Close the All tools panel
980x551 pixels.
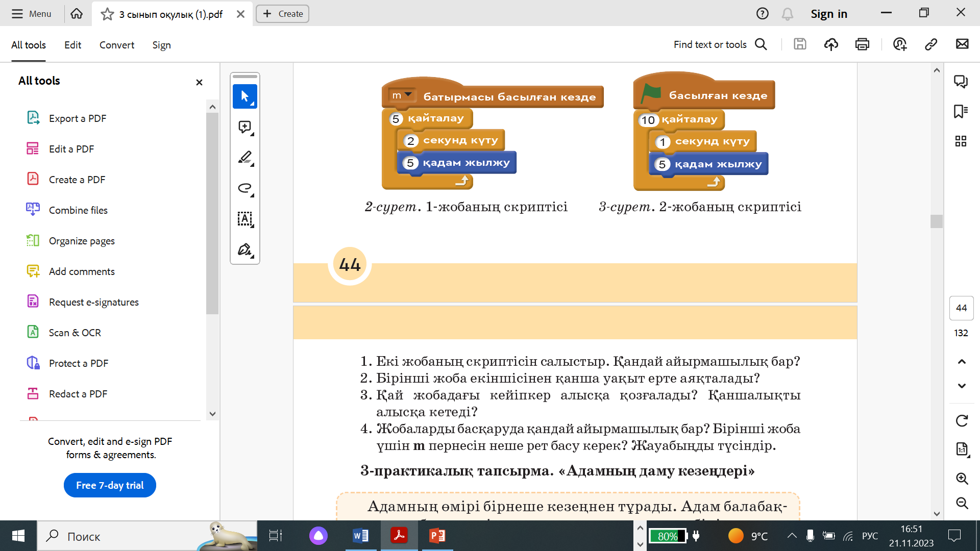tap(199, 82)
